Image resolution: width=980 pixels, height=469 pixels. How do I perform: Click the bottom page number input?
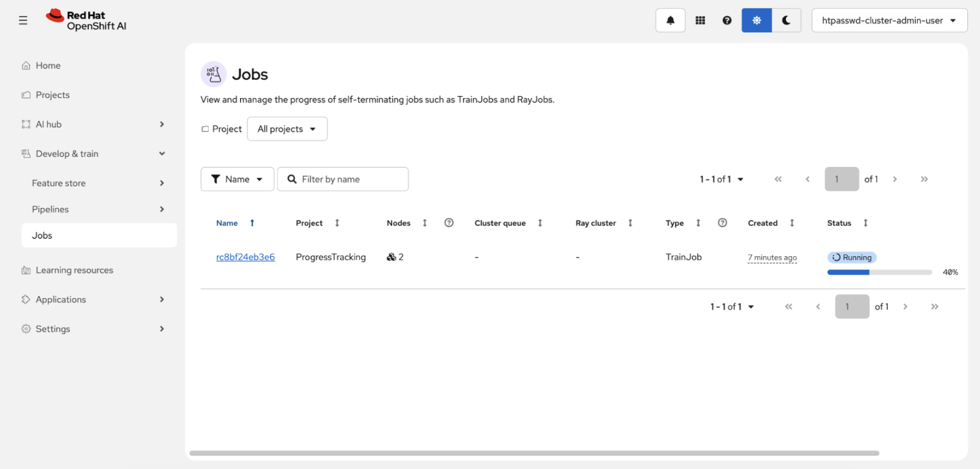point(852,307)
